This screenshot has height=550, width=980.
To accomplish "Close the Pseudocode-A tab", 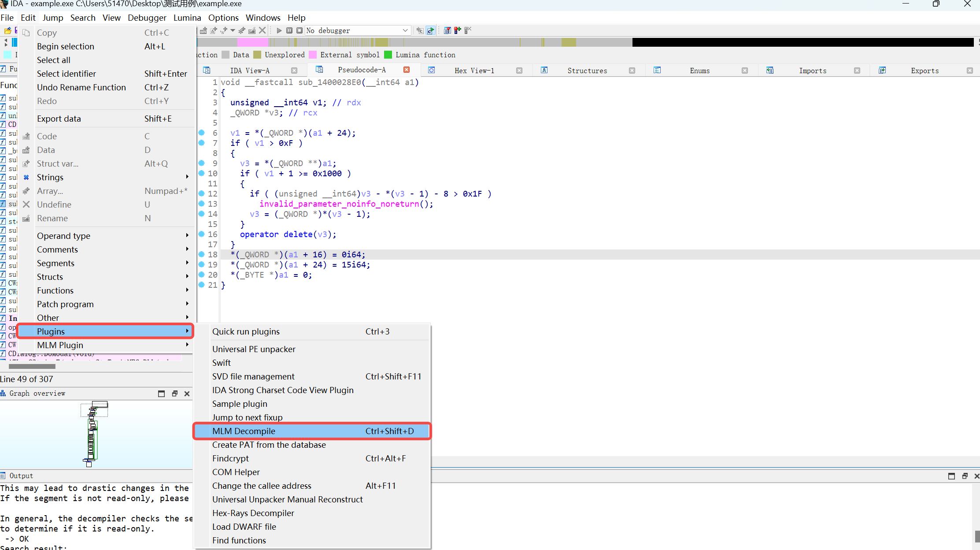I will pos(407,70).
